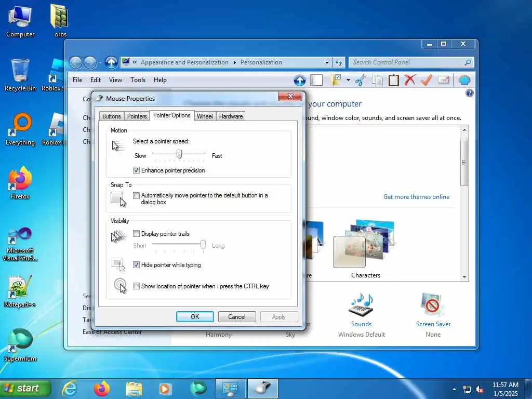
Task: Switch to the Buttons tab
Action: coord(111,116)
